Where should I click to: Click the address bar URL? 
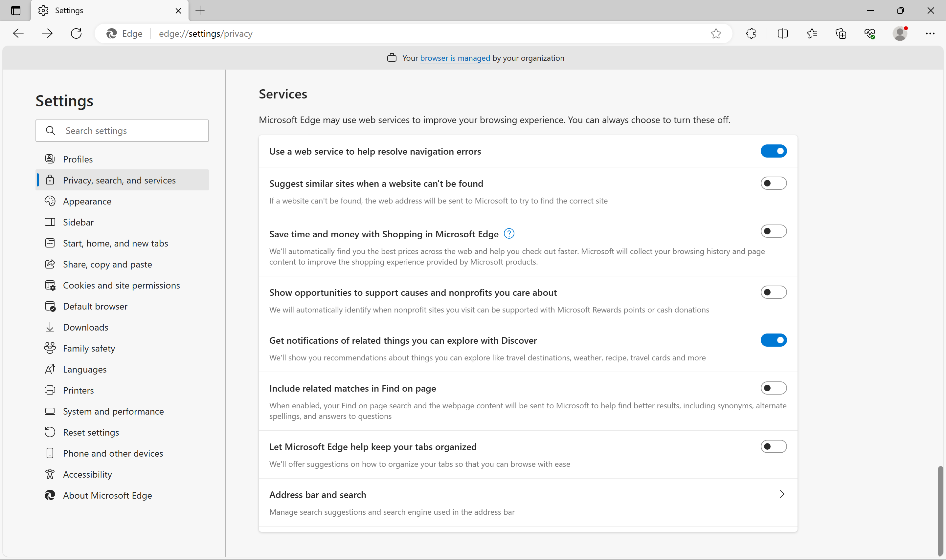click(x=206, y=33)
